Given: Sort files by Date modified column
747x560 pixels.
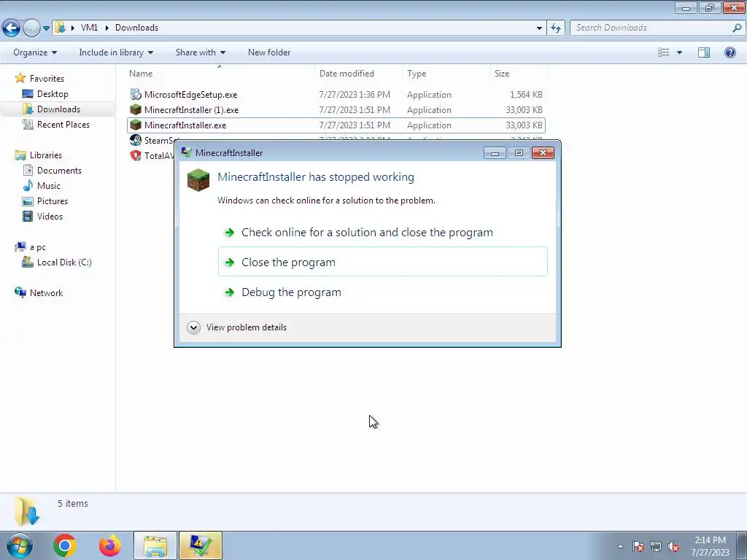Looking at the screenshot, I should [358, 74].
